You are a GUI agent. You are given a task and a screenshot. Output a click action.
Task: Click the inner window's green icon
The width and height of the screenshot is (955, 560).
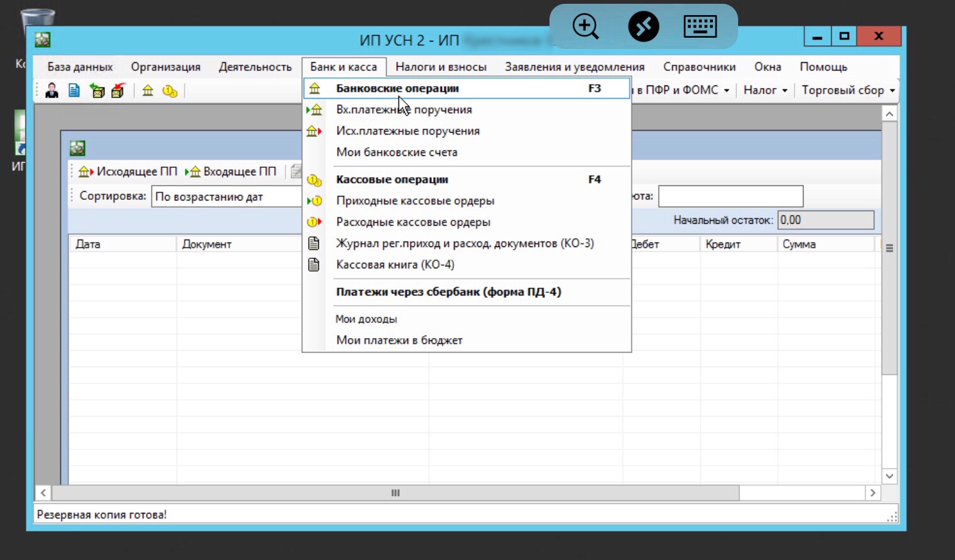[77, 148]
